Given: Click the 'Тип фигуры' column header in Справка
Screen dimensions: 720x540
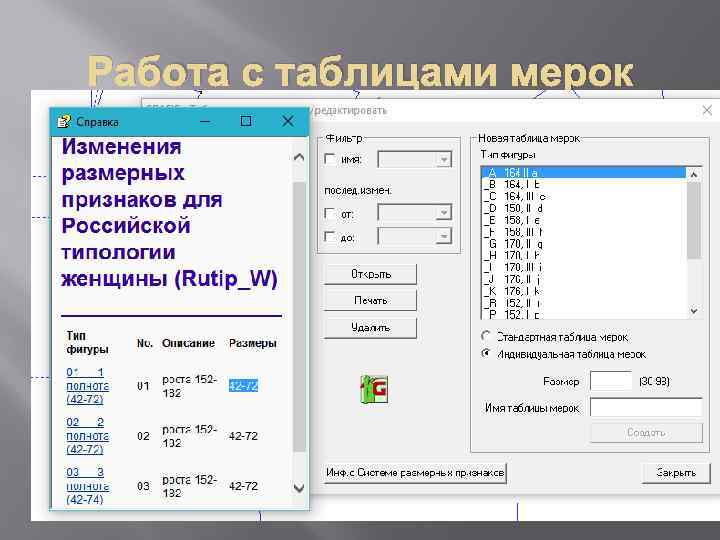Looking at the screenshot, I should pyautogui.click(x=87, y=342).
